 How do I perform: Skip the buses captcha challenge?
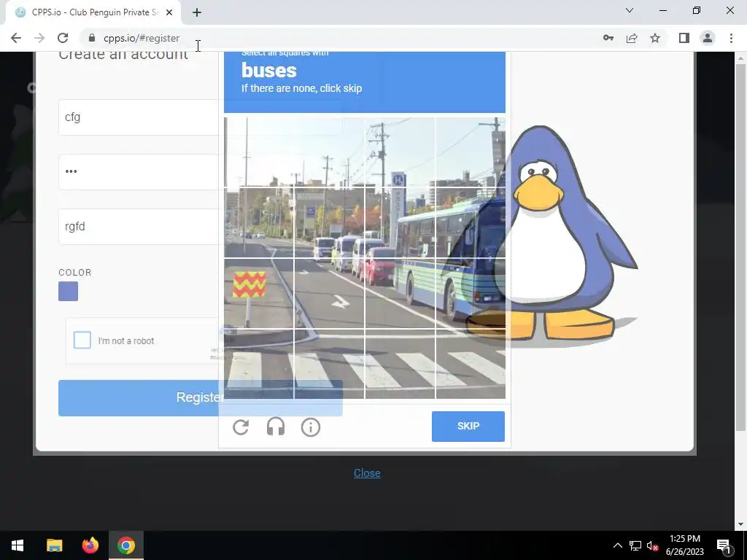(468, 426)
